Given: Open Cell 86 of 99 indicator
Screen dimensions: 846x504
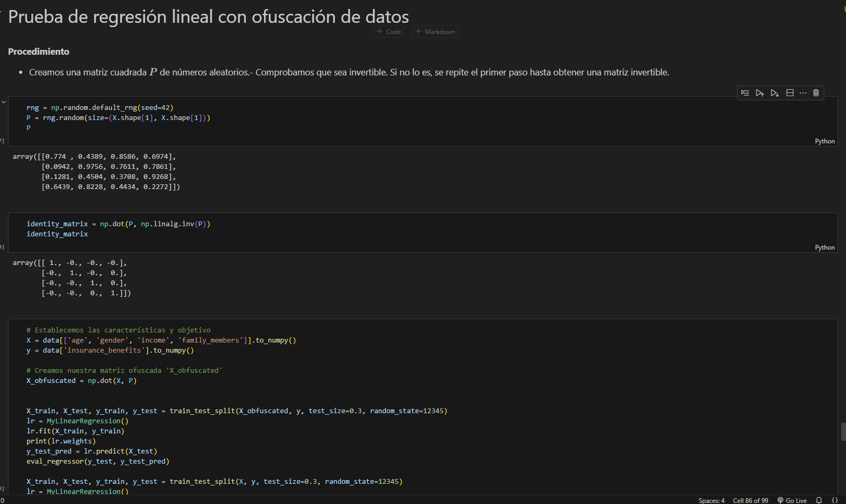Looking at the screenshot, I should [x=750, y=500].
